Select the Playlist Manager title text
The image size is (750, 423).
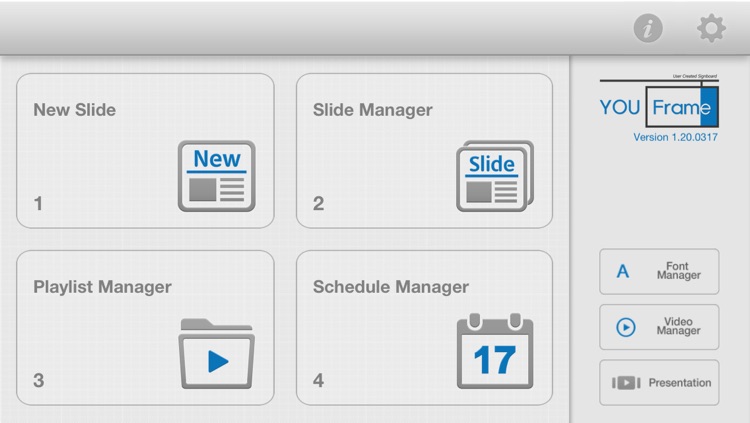tap(102, 287)
